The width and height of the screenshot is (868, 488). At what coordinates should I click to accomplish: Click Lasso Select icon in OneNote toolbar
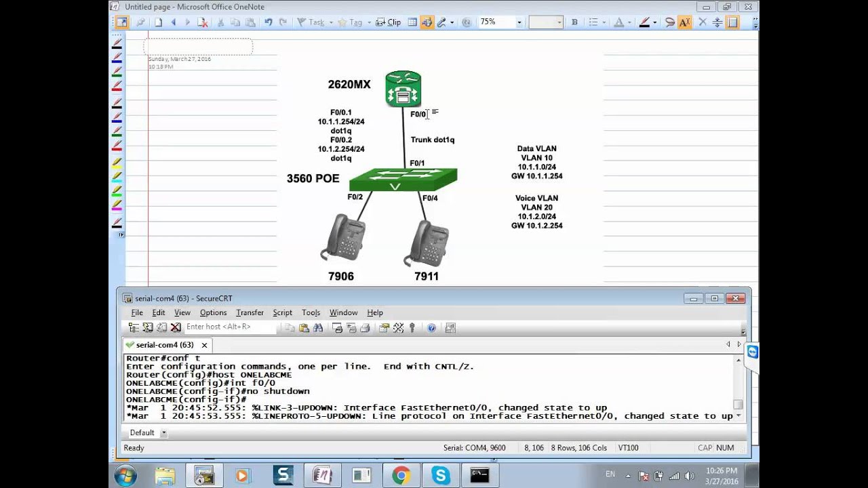pos(670,22)
